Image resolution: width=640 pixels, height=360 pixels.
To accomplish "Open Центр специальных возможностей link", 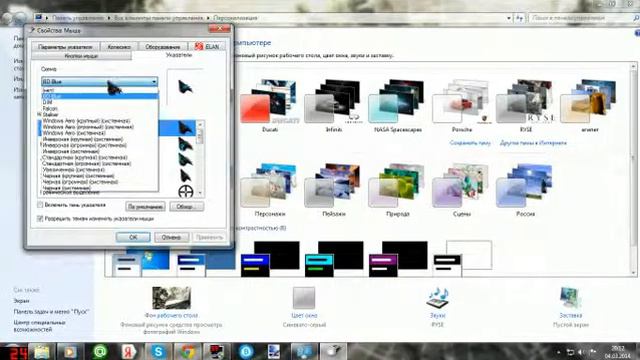I will (x=39, y=326).
